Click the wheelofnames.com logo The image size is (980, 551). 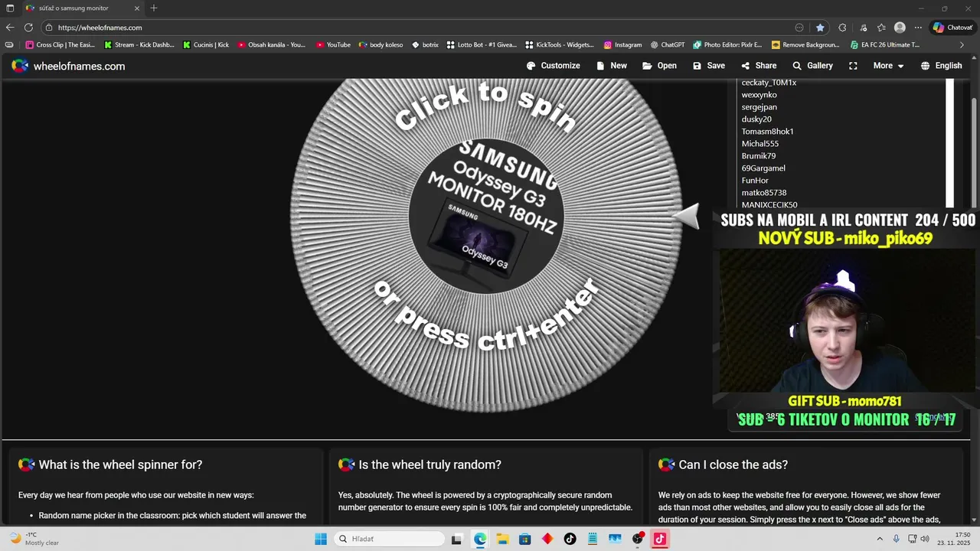(x=68, y=66)
